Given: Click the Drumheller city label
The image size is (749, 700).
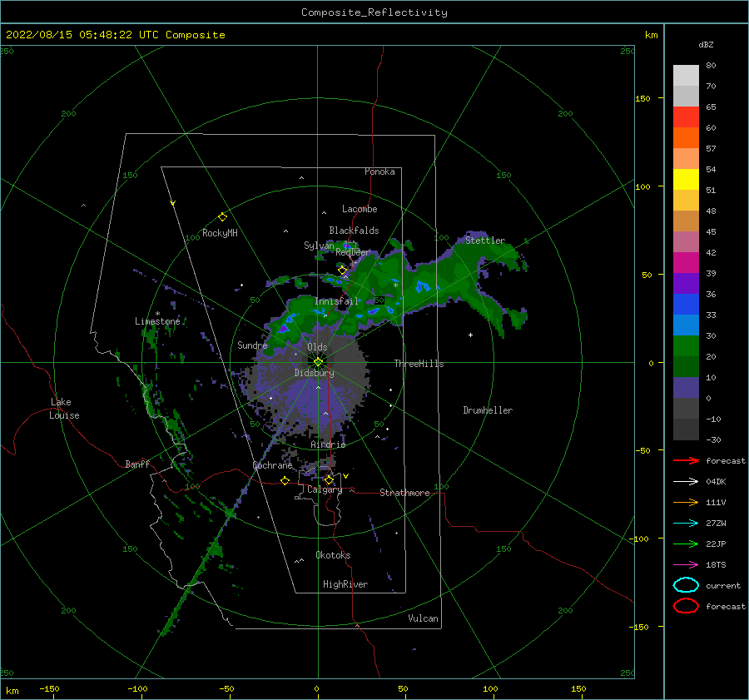Looking at the screenshot, I should coord(488,410).
